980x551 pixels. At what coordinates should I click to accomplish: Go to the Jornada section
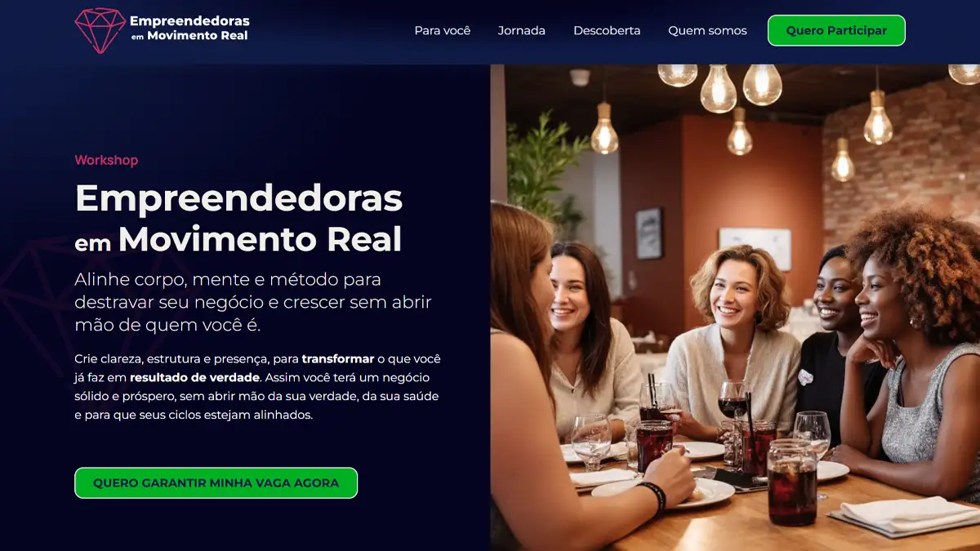[522, 30]
